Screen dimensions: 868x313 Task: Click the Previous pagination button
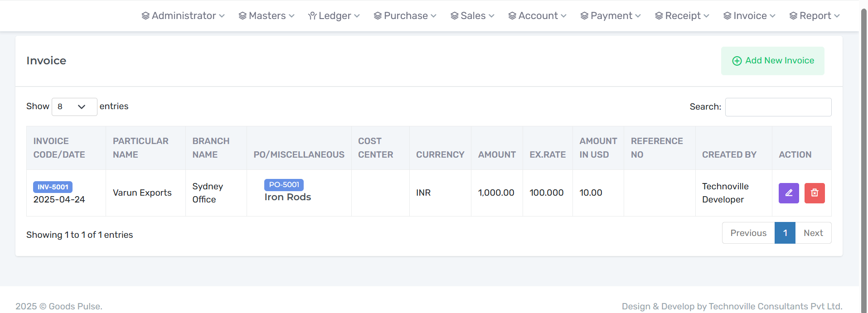coord(748,232)
